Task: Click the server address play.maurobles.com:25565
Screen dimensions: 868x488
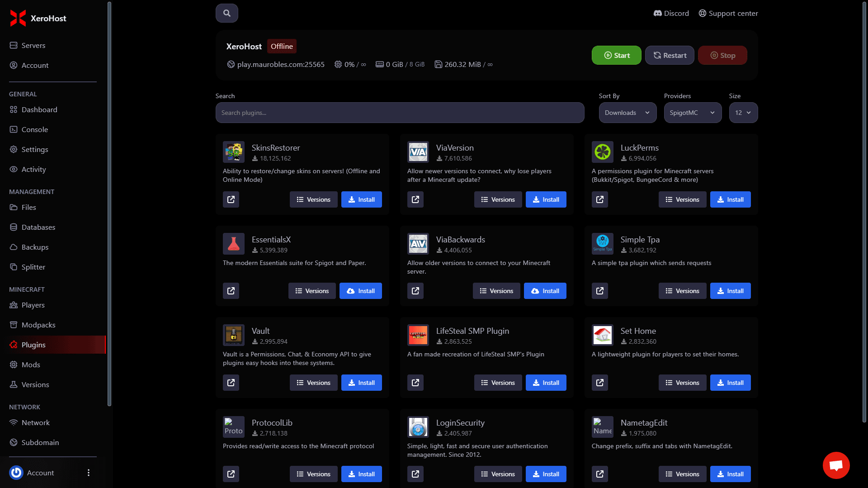Action: [281, 64]
